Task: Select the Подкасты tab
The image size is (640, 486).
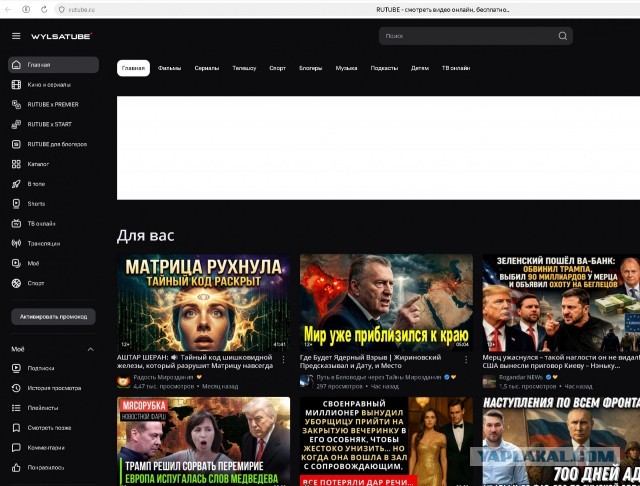Action: (x=384, y=68)
